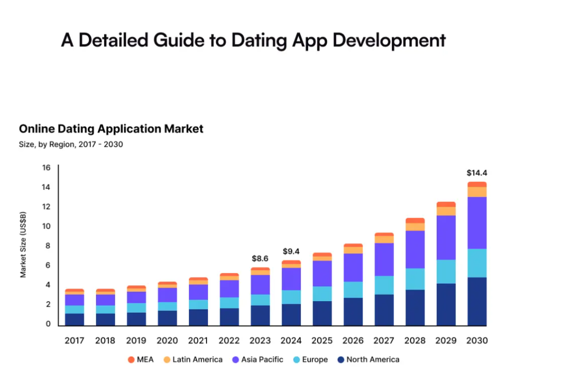Select the 2017 year axis label
Viewport: 563px width, 392px height.
tap(74, 341)
